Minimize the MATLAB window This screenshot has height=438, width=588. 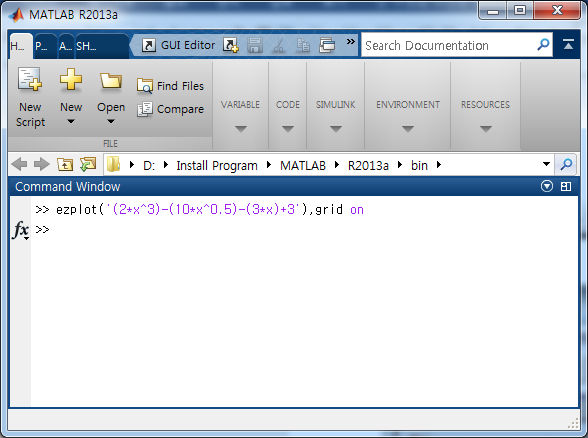pyautogui.click(x=493, y=10)
